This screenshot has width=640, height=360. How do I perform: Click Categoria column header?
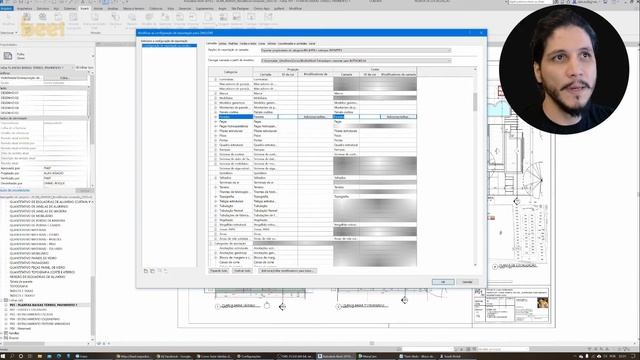click(231, 72)
